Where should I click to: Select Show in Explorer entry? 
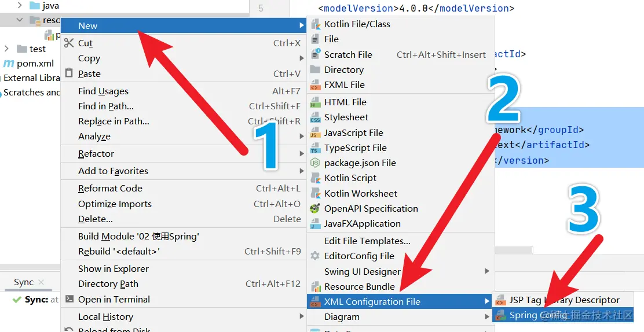click(x=183, y=269)
